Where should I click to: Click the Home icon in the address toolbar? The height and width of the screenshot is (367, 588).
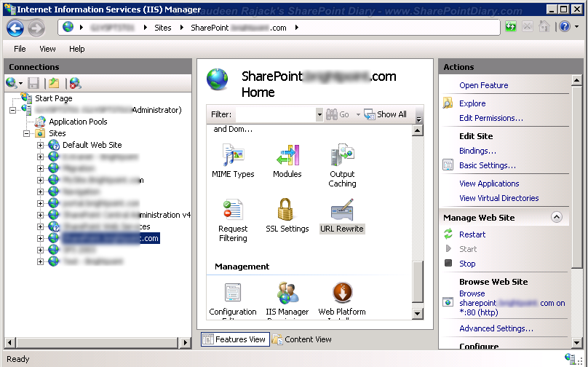[x=544, y=27]
